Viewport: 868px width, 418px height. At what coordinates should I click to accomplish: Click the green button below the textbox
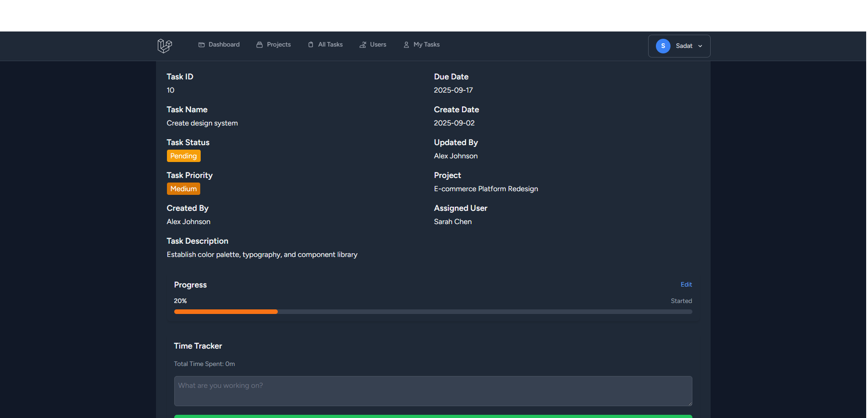tap(433, 416)
